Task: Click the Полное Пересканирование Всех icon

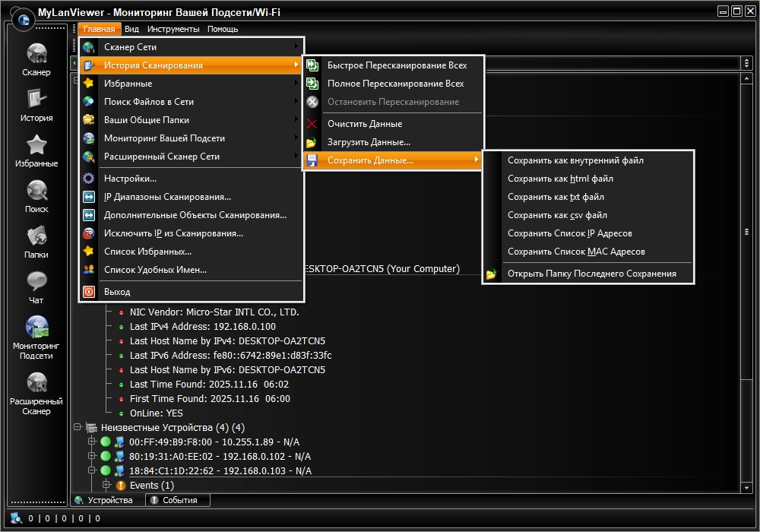Action: (x=312, y=84)
